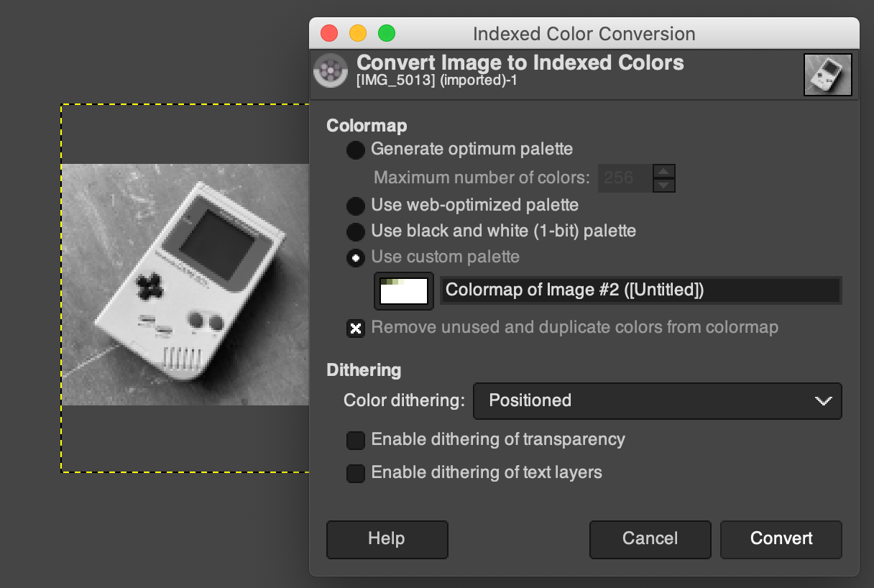Open the Color dithering dropdown

tap(657, 400)
